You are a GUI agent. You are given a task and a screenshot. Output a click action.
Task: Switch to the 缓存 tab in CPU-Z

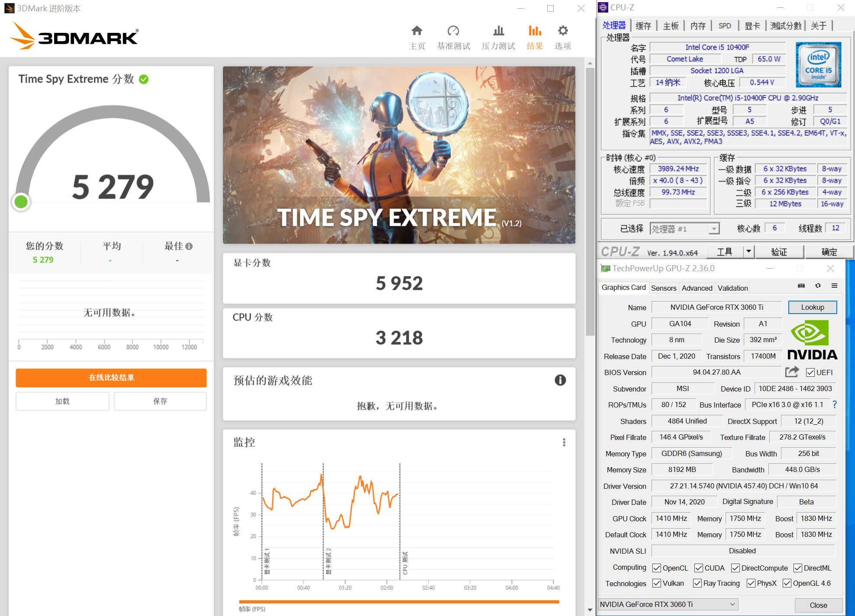click(x=643, y=26)
